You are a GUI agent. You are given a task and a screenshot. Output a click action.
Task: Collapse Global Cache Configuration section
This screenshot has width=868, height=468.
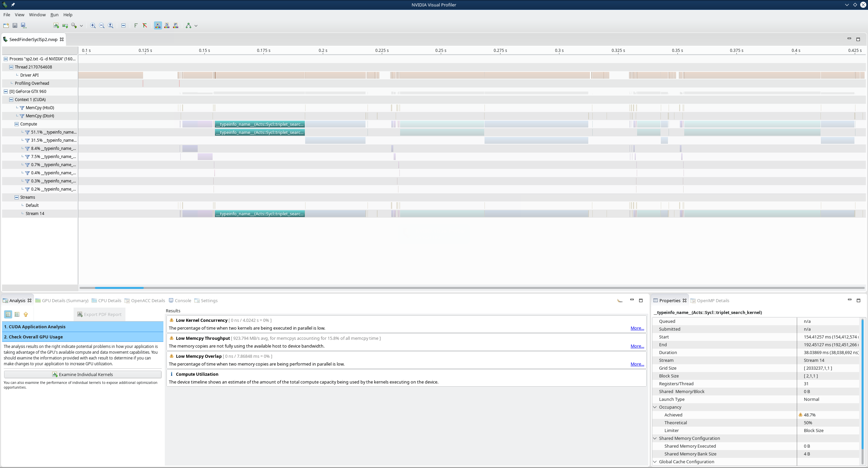(x=655, y=462)
